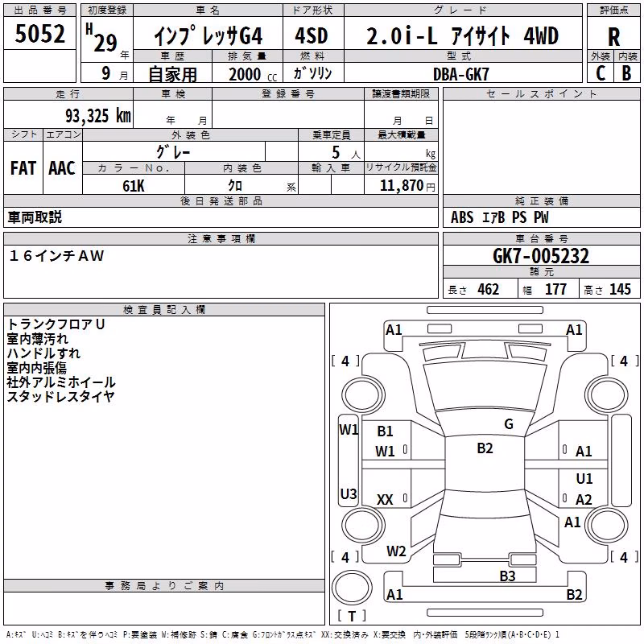Select first registration year H29
This screenshot has height=644, width=644.
(x=101, y=38)
